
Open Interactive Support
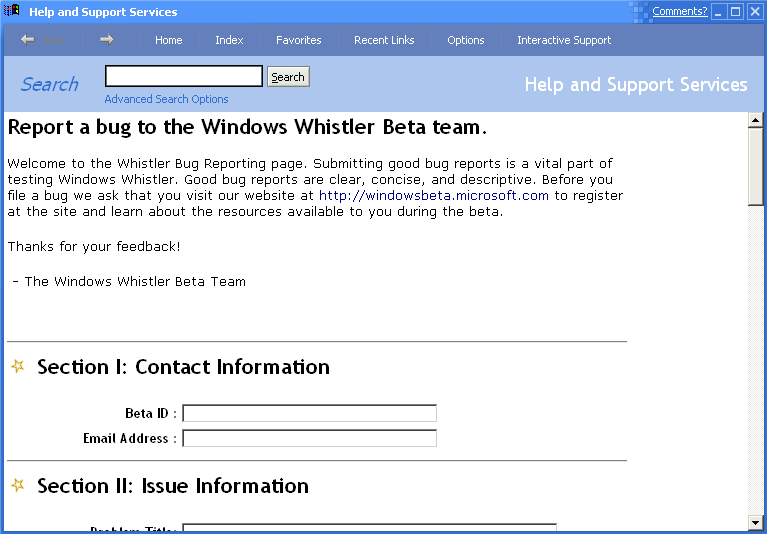[x=564, y=40]
